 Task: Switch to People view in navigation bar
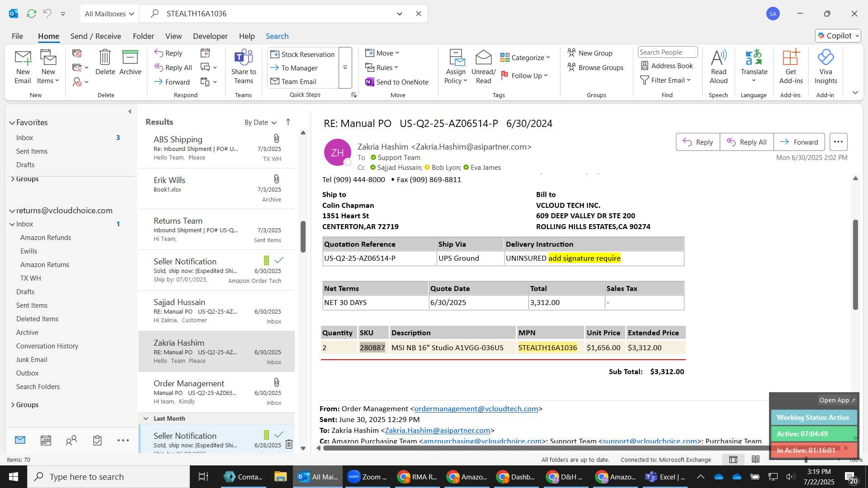tap(71, 441)
